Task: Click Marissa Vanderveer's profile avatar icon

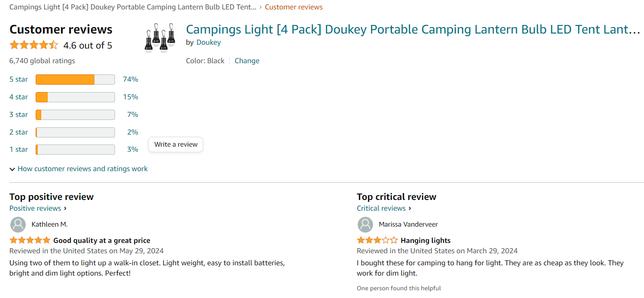Action: (365, 224)
